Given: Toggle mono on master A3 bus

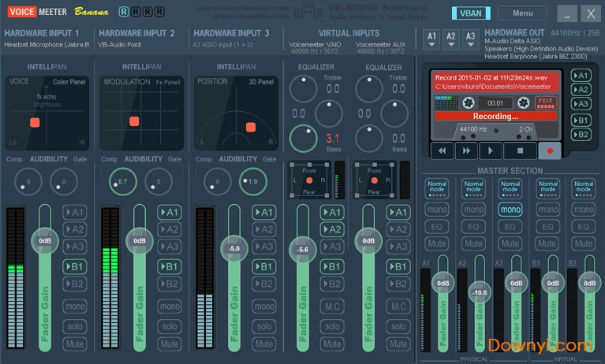Looking at the screenshot, I should coord(510,210).
